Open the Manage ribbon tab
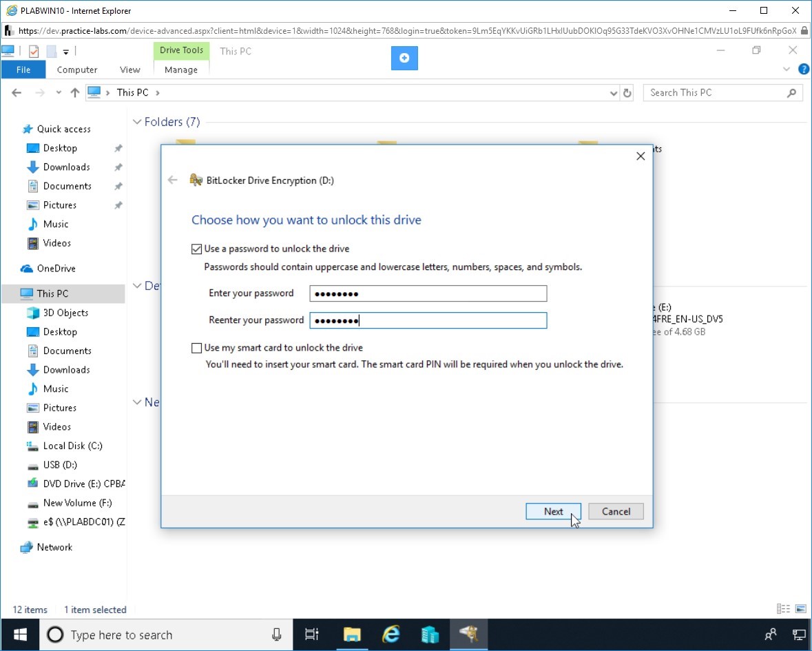 pos(180,70)
